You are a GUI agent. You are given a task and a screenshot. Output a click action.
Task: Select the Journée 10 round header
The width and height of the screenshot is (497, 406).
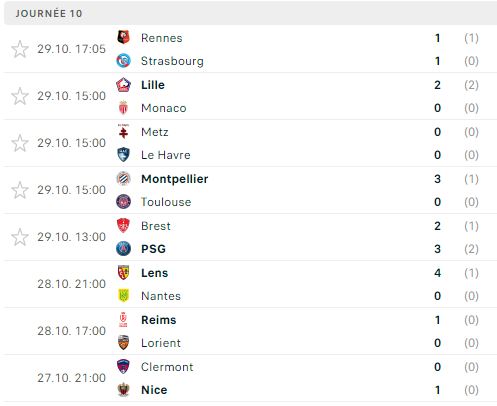tap(250, 13)
